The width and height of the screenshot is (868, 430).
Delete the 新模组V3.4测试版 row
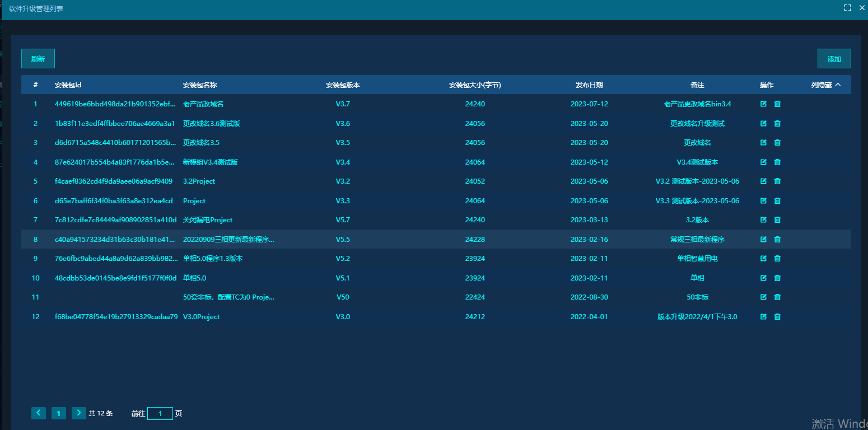coord(777,162)
